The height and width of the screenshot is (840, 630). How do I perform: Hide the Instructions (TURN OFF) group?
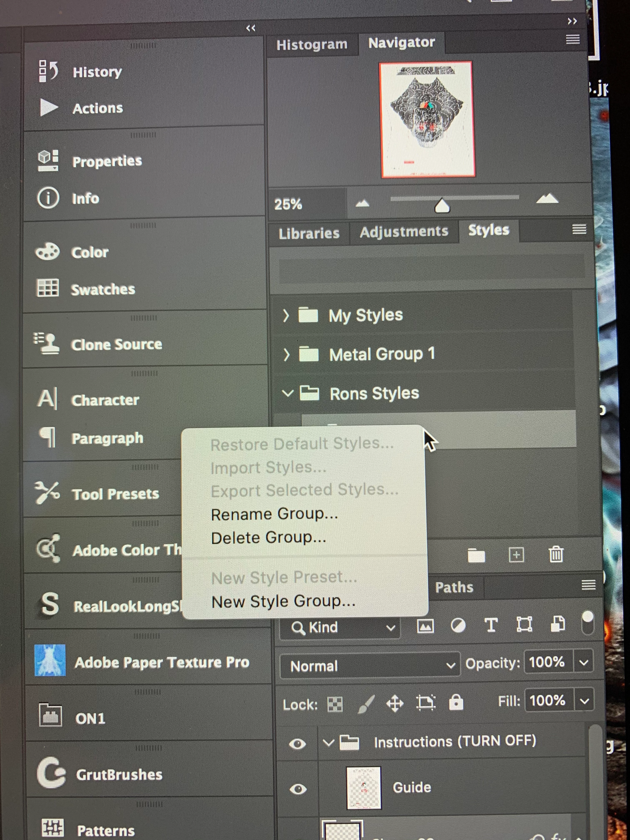point(297,744)
